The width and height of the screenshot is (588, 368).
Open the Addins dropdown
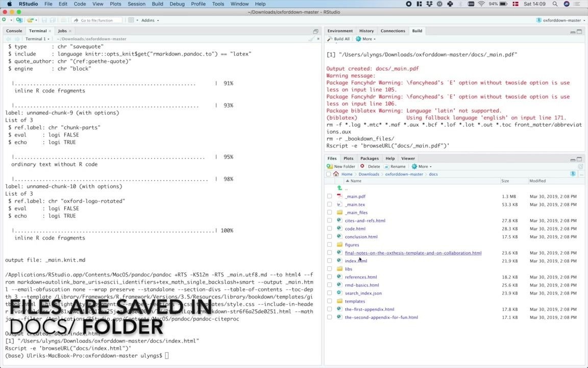(x=150, y=20)
